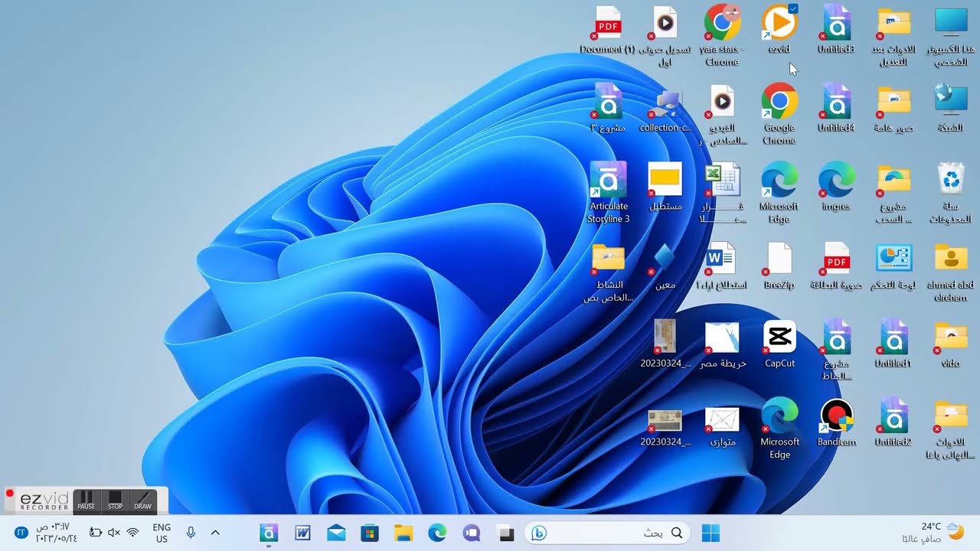Select the ezvid desktop shortcut
Viewport: 980px width, 551px height.
(x=779, y=31)
